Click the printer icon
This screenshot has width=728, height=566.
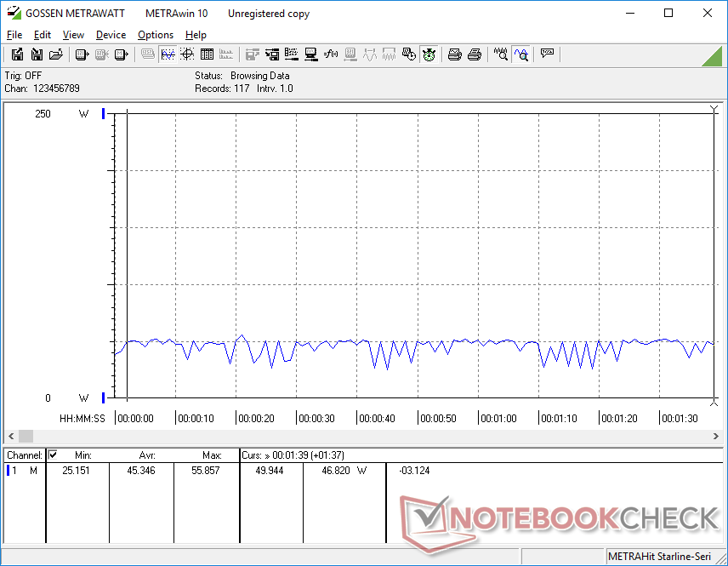474,54
